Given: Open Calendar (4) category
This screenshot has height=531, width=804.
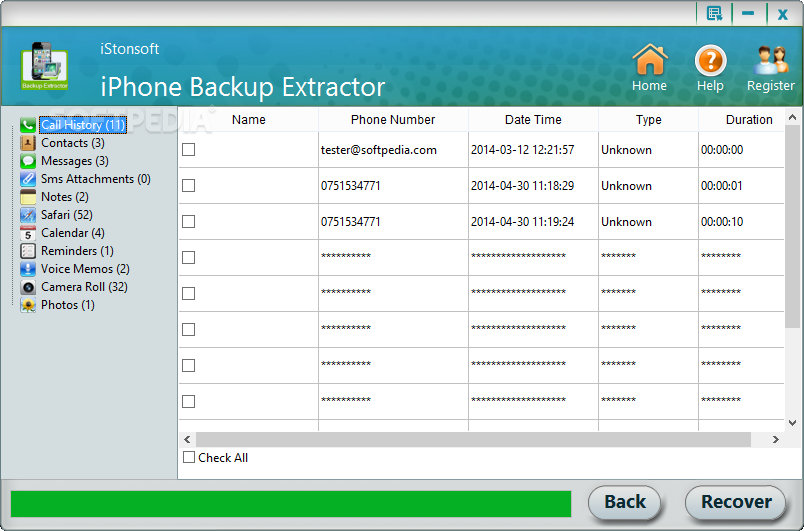Looking at the screenshot, I should [73, 233].
